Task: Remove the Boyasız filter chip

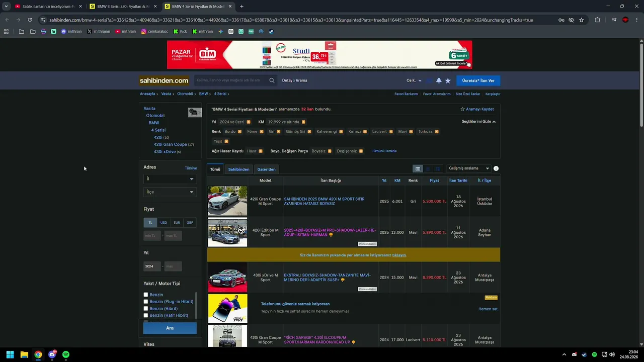Action: (330, 151)
